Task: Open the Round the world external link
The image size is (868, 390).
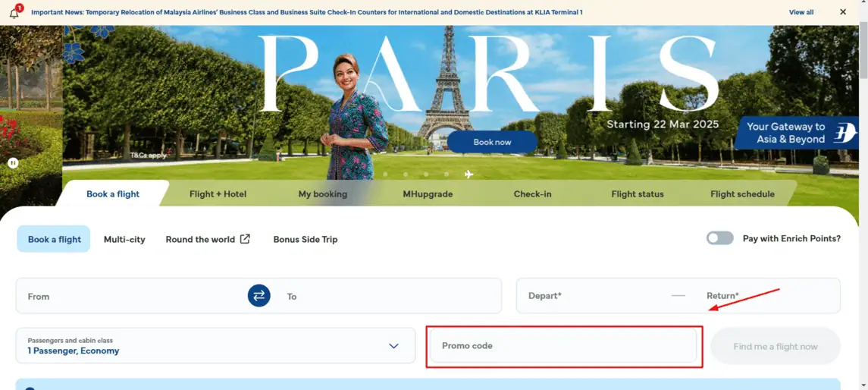Action: (208, 239)
